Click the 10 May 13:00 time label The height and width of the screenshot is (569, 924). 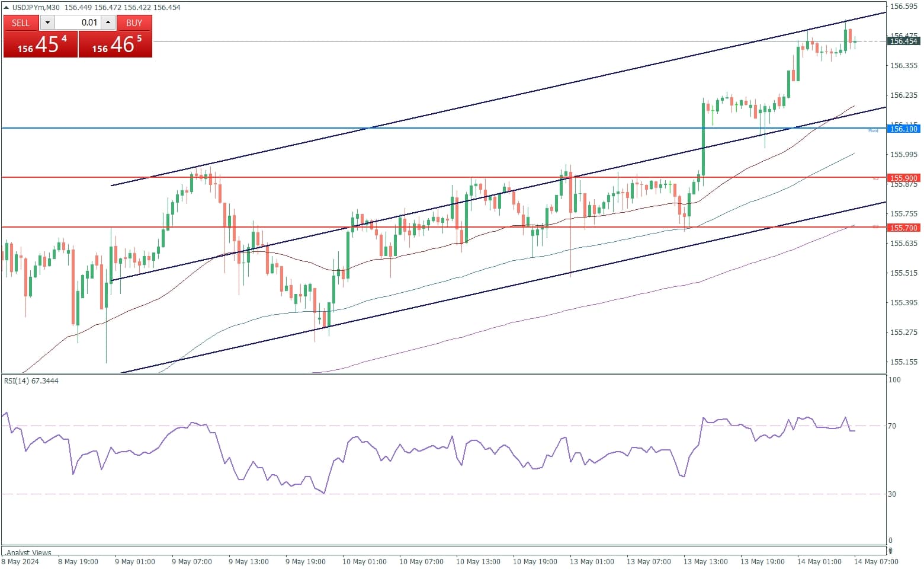click(478, 562)
